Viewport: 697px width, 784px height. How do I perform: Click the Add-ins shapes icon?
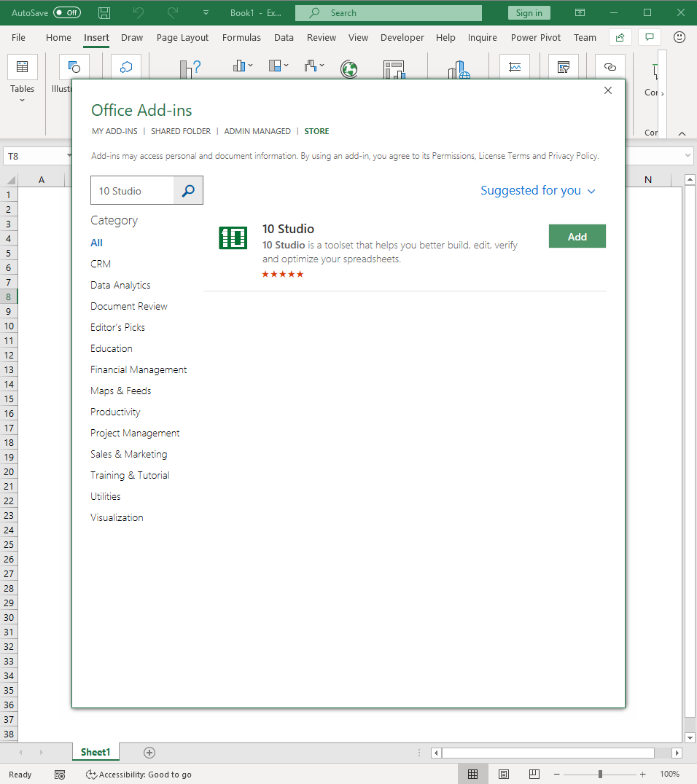tap(126, 67)
